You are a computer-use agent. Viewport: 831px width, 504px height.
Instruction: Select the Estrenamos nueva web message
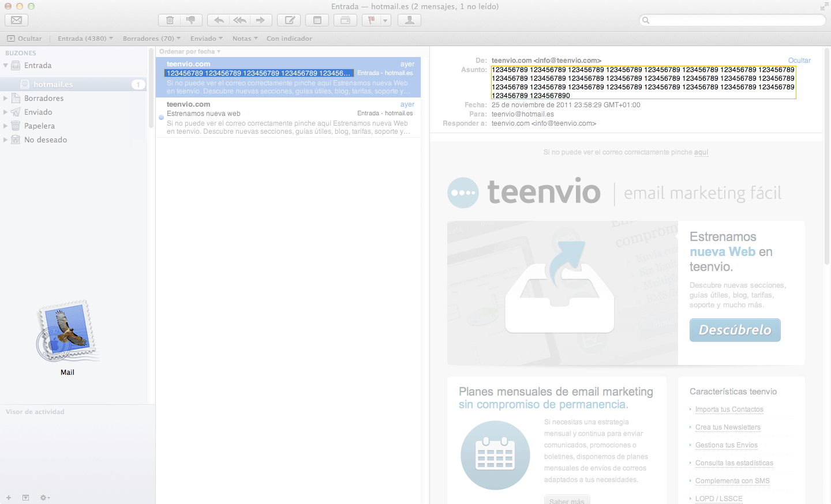tap(288, 118)
